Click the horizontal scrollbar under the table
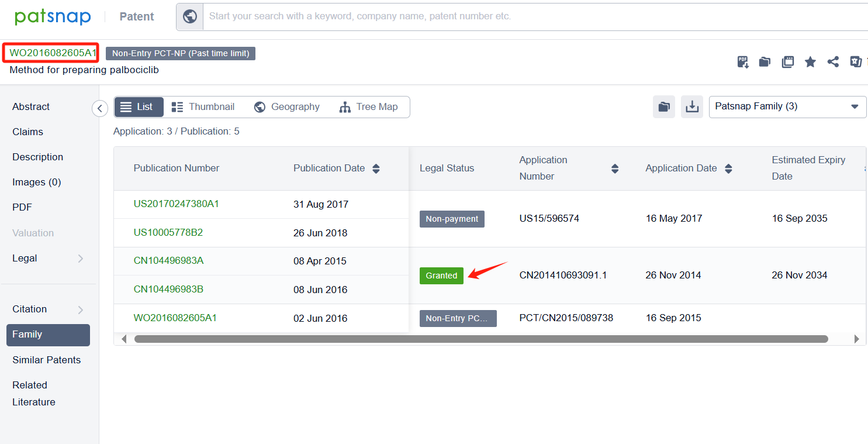This screenshot has height=444, width=868. pos(480,339)
